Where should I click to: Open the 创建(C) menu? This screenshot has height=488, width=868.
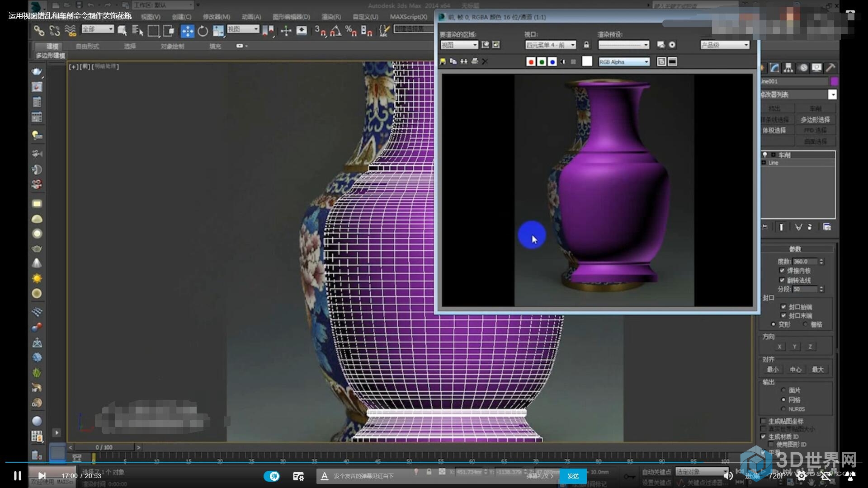[x=181, y=17]
